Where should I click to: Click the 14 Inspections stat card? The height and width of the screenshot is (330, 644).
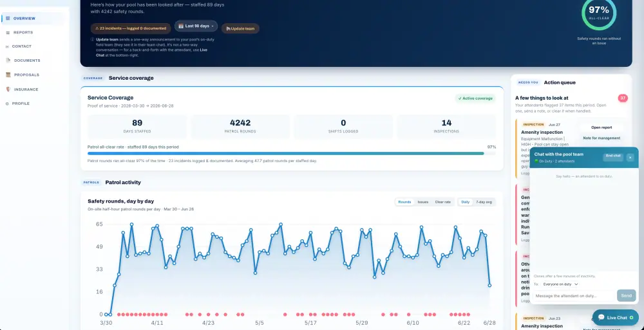coord(446,125)
